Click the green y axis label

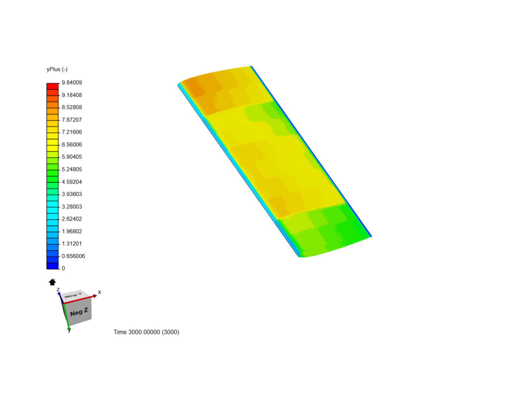[x=69, y=331]
